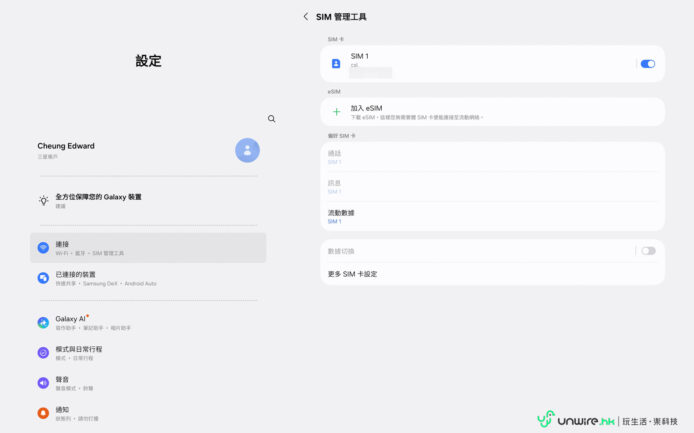Viewport: 694px width, 433px height.
Task: Open the 通知 settings row
Action: click(x=148, y=414)
